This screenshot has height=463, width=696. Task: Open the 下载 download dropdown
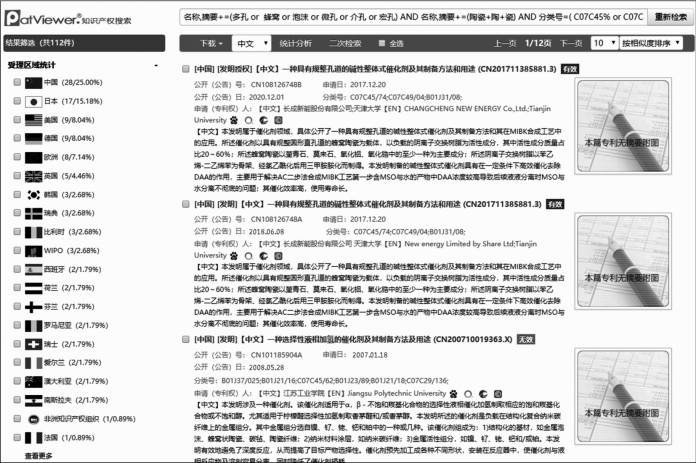(211, 44)
